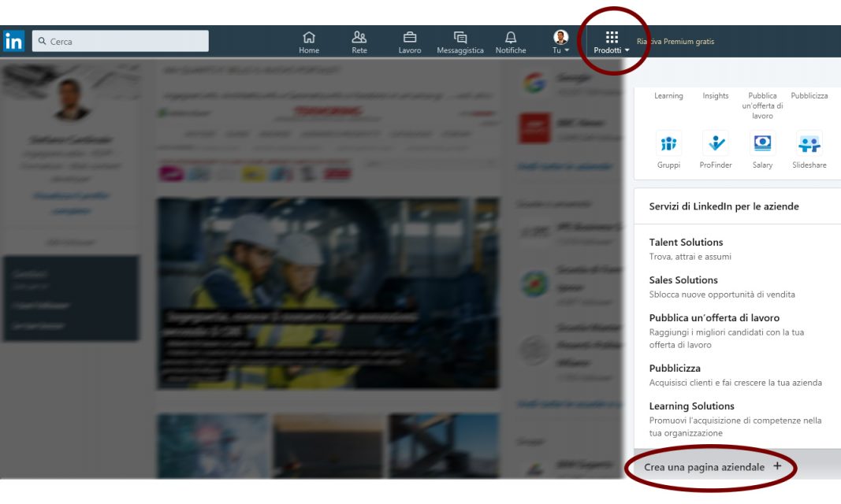Screen dimensions: 841x504
Task: Open the Lavoro jobs briefcase icon
Action: click(x=410, y=38)
